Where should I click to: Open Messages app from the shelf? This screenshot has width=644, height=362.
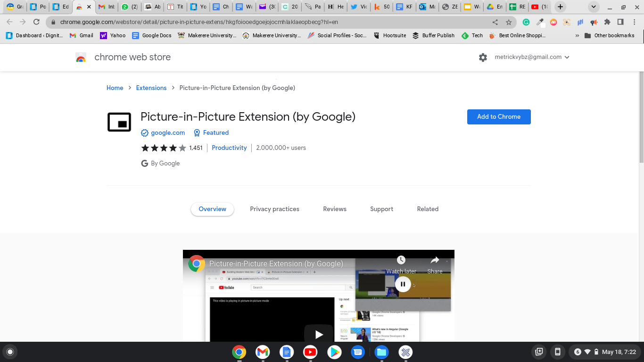pyautogui.click(x=358, y=352)
